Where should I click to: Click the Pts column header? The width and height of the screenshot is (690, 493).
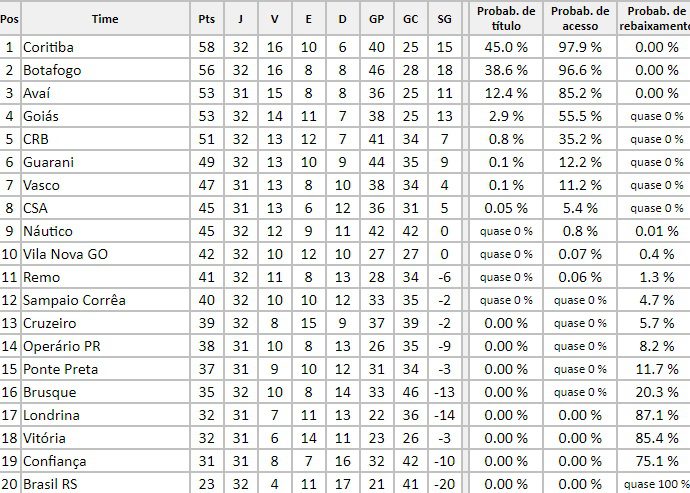click(x=206, y=19)
